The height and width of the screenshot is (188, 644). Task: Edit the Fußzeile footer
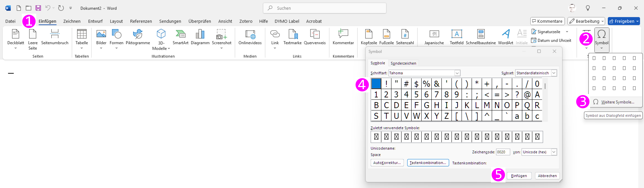pos(386,37)
